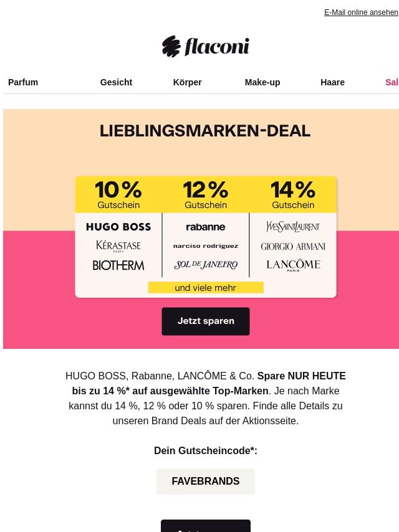
Task: Open E-Mail online ansehen link
Action: pyautogui.click(x=361, y=12)
